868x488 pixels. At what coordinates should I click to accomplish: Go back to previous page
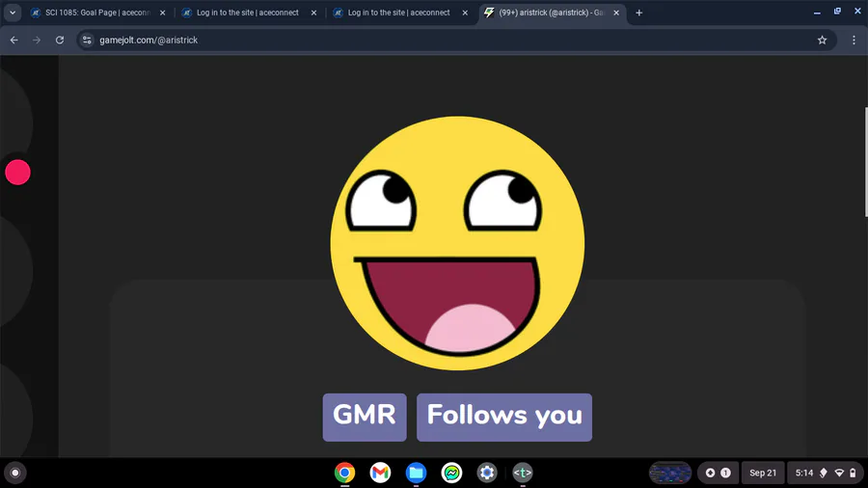pos(14,40)
